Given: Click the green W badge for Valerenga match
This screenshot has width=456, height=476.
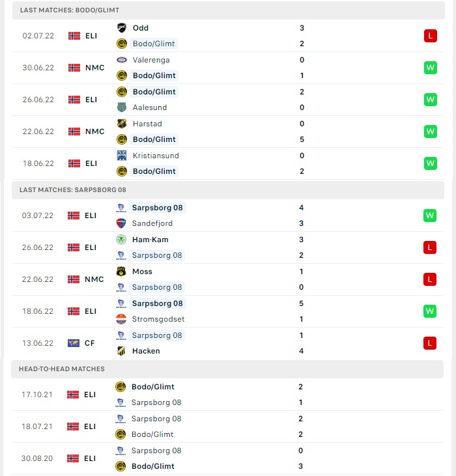Looking at the screenshot, I should coord(430,68).
